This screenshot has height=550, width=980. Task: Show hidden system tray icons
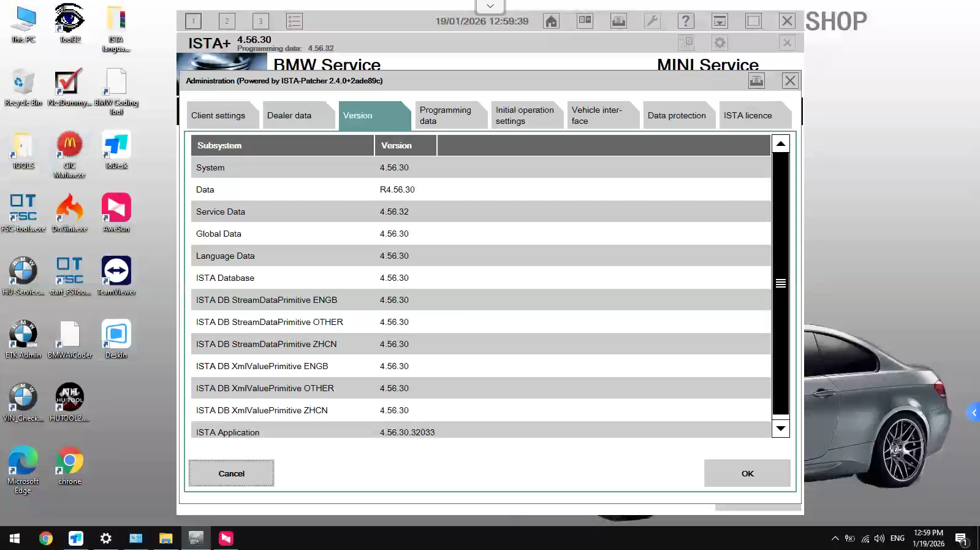[x=835, y=538]
